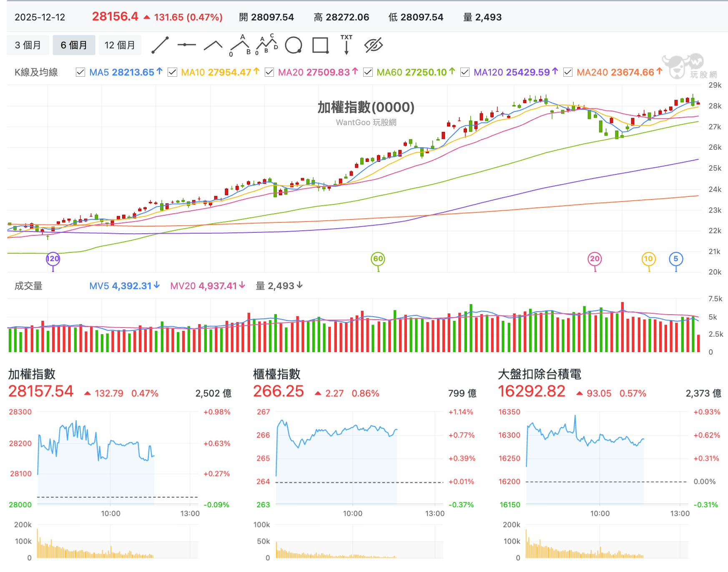Select the 6 個月 range button
This screenshot has height=572, width=728.
pyautogui.click(x=74, y=45)
